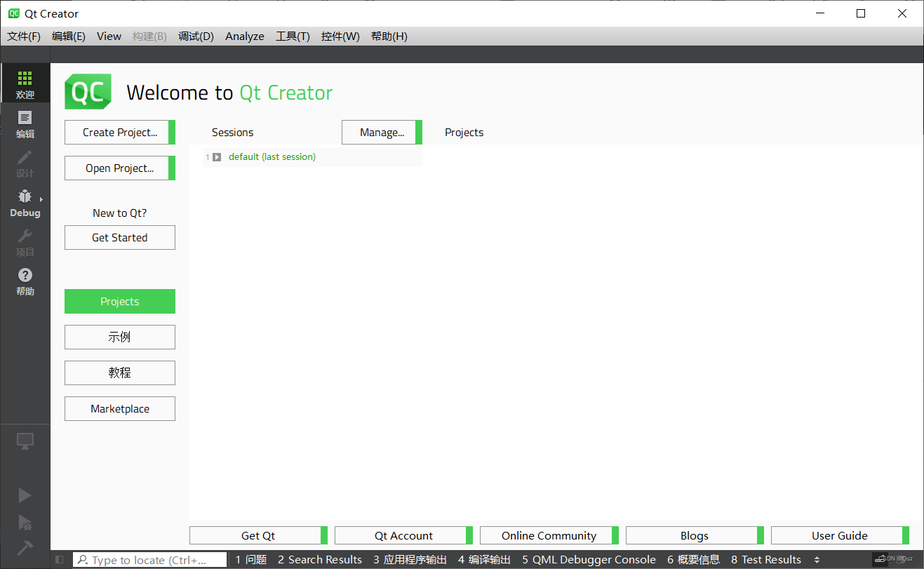Click the Qt Creator QC logo
The image size is (924, 569).
88,91
